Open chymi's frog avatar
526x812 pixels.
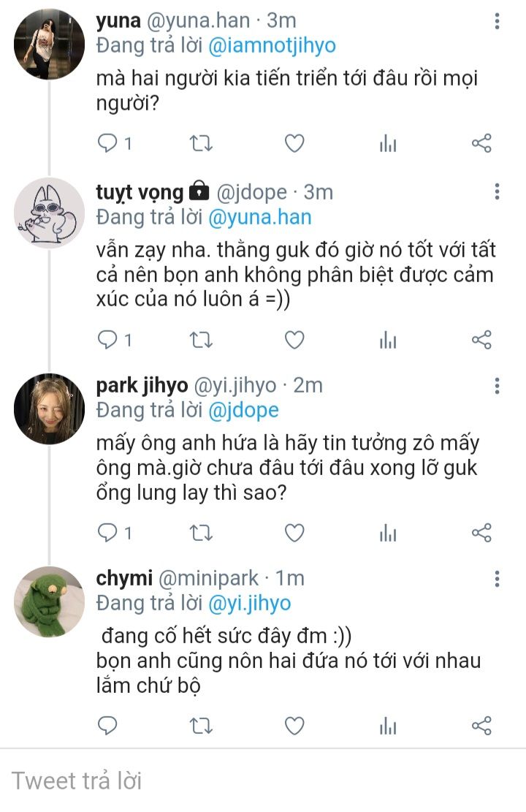click(x=49, y=602)
